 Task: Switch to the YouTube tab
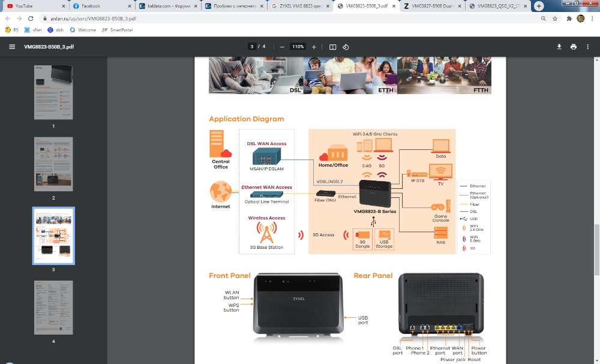click(x=35, y=6)
